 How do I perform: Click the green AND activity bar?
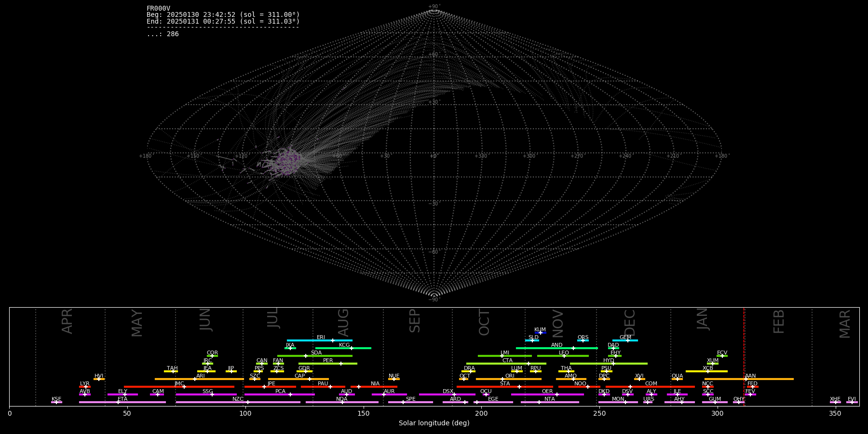[x=557, y=348]
